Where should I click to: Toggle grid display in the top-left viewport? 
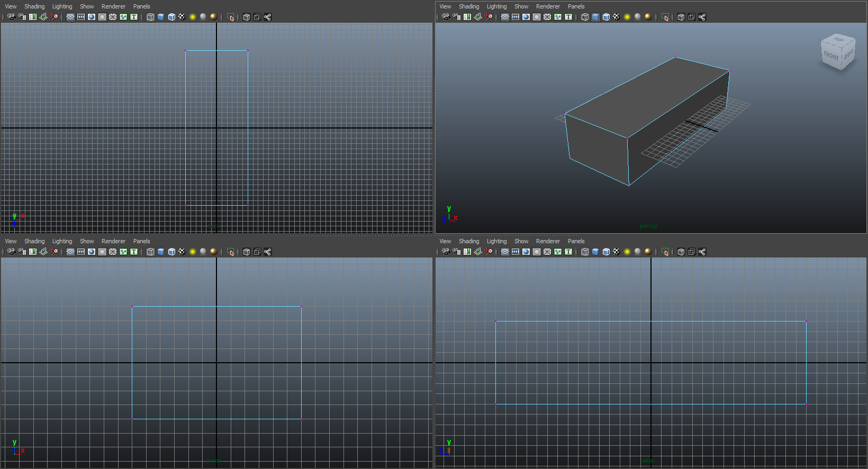70,17
